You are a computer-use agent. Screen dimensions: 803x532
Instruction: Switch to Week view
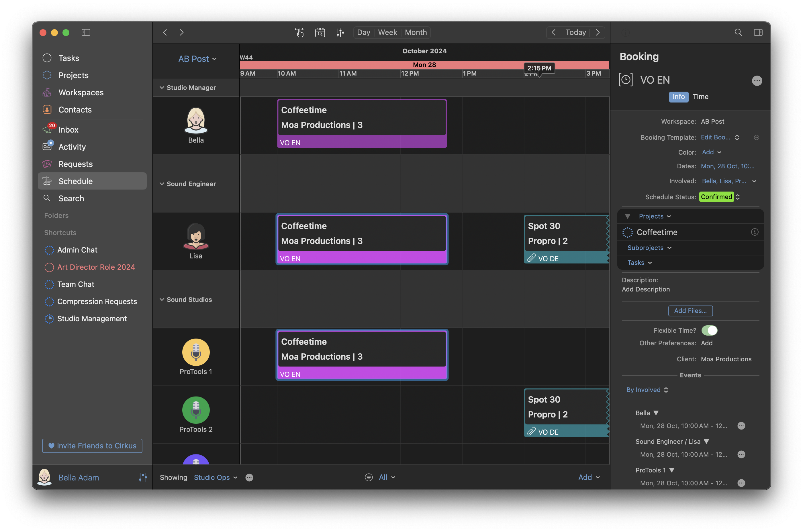point(387,33)
